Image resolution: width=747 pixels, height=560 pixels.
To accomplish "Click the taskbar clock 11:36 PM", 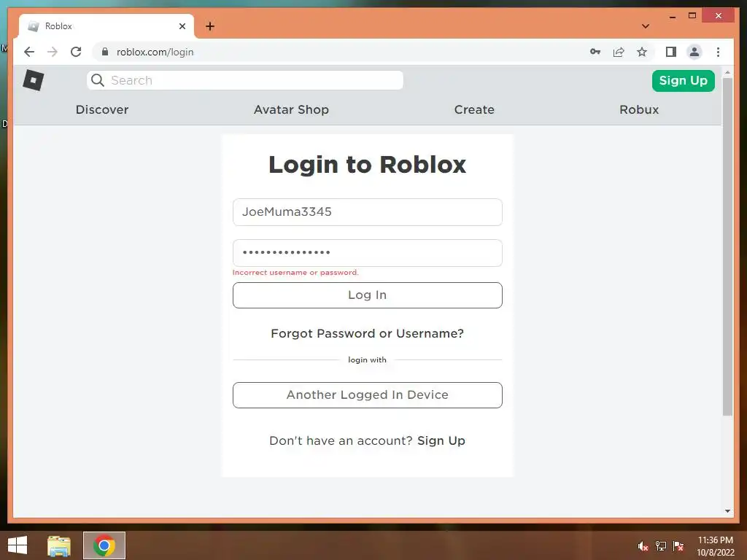I will [715, 540].
